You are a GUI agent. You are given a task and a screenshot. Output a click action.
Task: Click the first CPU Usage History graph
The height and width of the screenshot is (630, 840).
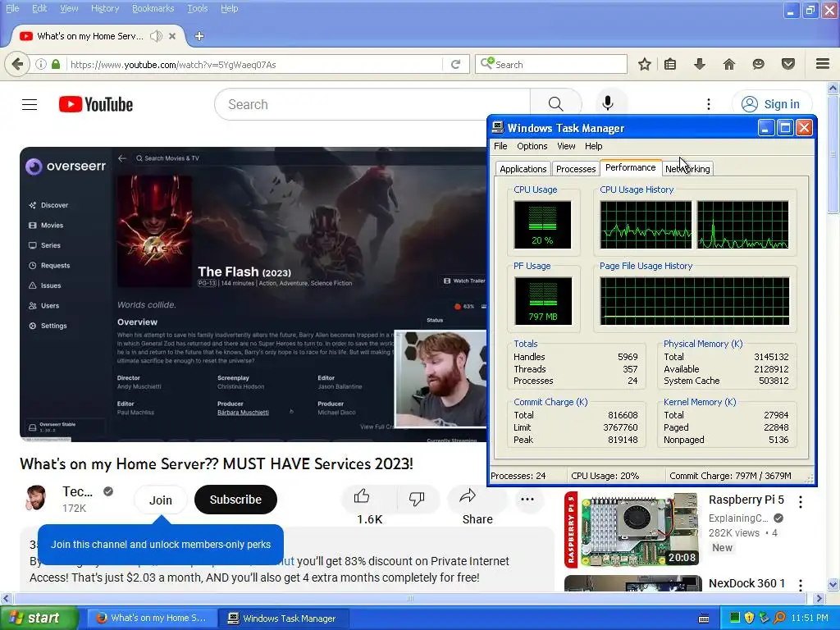pyautogui.click(x=646, y=225)
